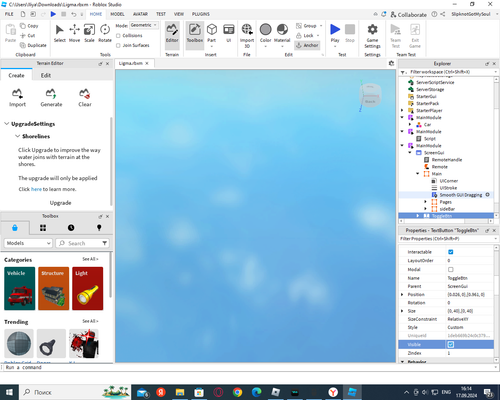Switch to the MODEL ribbon tab

coord(117,14)
